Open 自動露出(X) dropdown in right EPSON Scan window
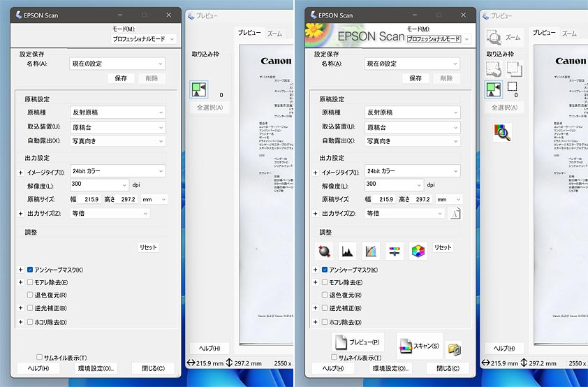588x387 pixels. [413, 141]
